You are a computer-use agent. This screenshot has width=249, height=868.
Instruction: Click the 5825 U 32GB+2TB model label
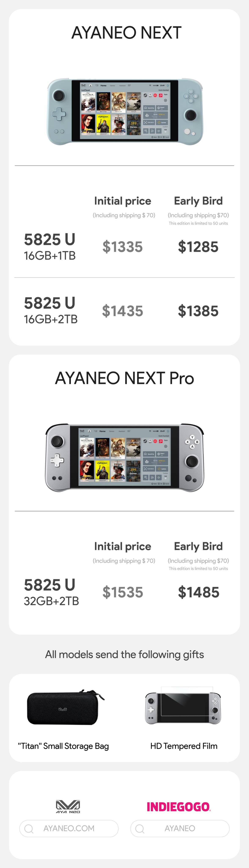(51, 592)
